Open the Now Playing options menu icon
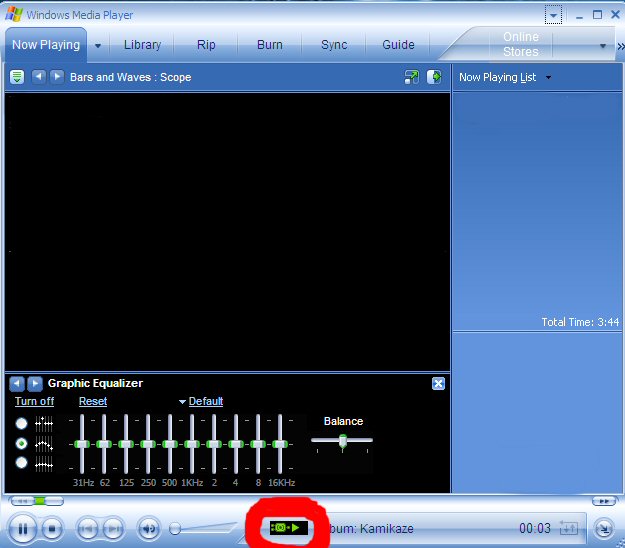Image resolution: width=625 pixels, height=548 pixels. [x=17, y=77]
